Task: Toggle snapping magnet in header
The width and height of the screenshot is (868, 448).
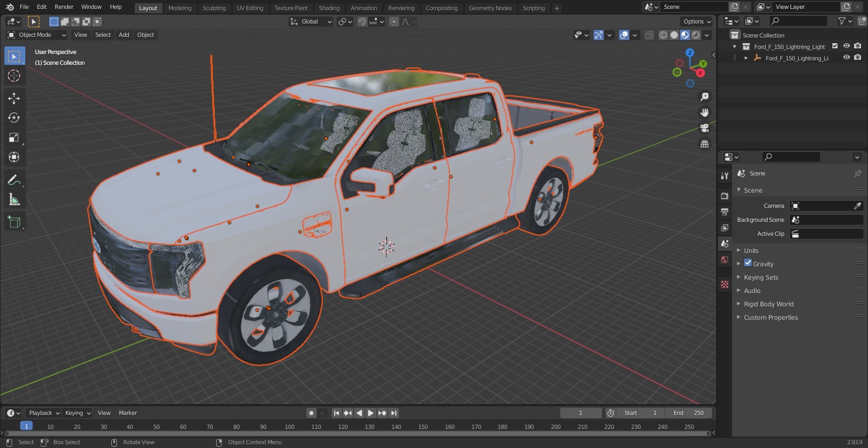Action: 362,22
